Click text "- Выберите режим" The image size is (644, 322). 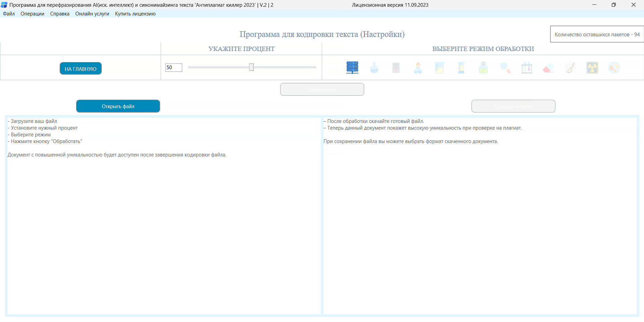29,135
